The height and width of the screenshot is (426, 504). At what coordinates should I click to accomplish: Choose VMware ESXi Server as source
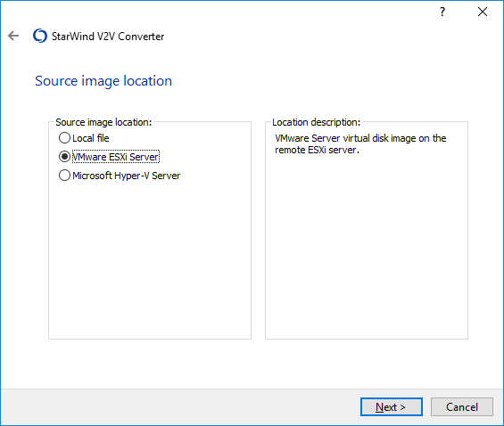[x=109, y=157]
